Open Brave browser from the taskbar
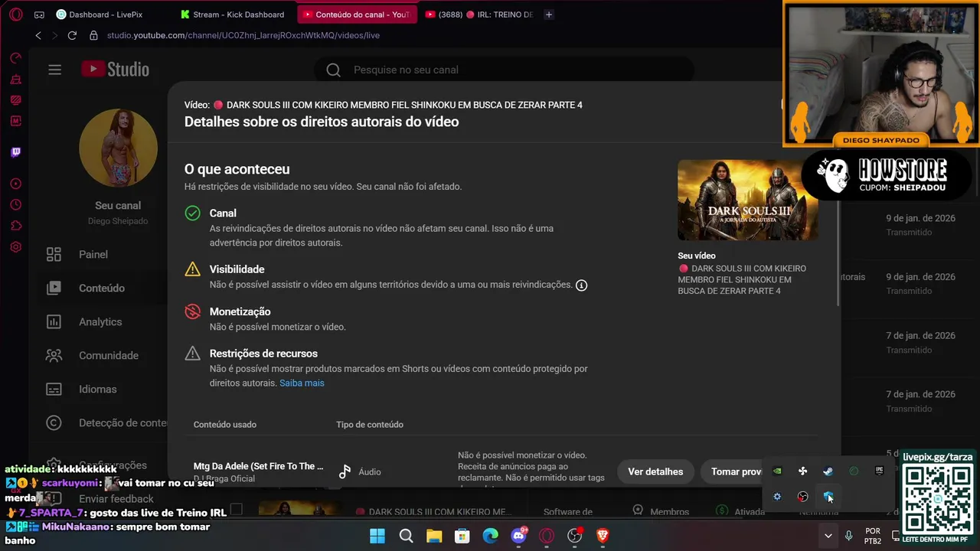 603,536
